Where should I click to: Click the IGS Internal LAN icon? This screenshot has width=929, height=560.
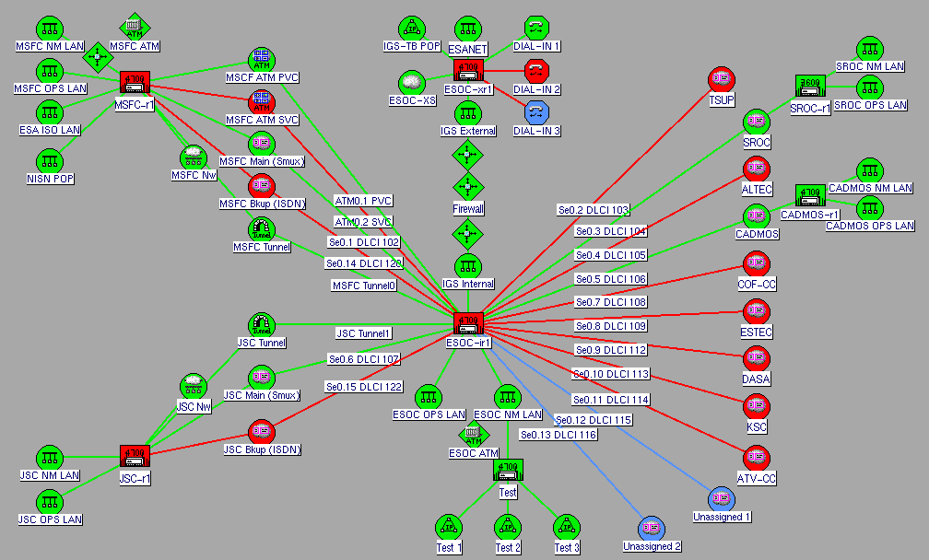tap(468, 266)
